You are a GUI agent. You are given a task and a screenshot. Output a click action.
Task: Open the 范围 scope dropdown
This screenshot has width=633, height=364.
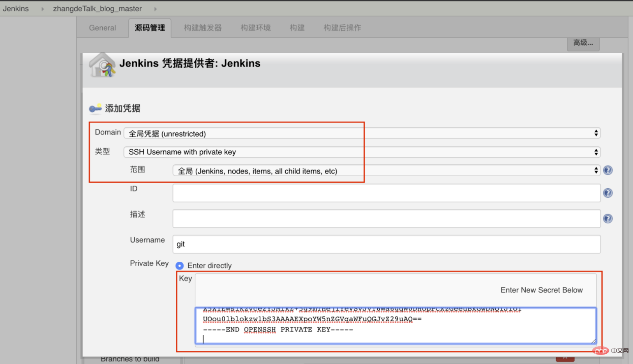[x=386, y=171]
